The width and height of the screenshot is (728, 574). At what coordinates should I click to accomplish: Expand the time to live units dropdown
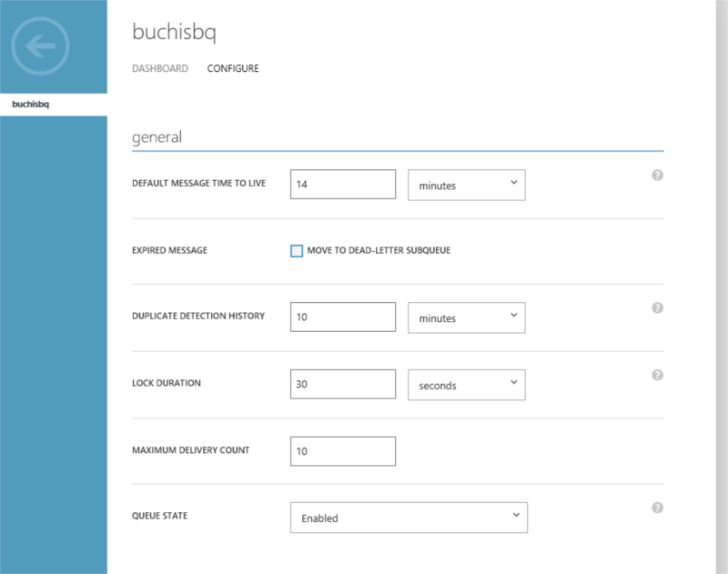[x=466, y=185]
